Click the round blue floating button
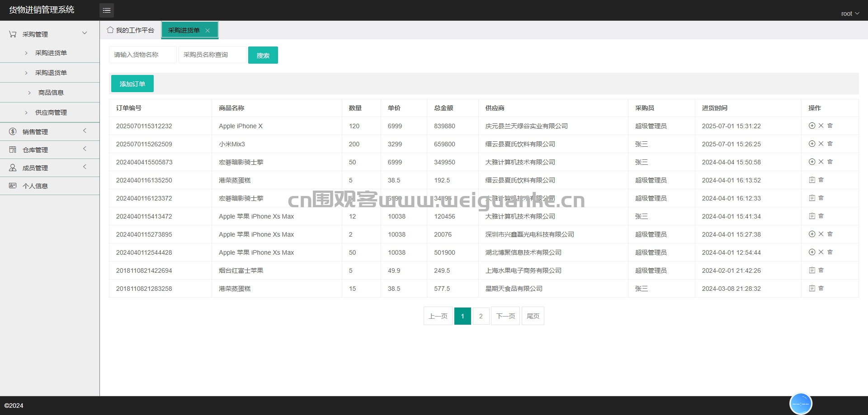Viewport: 868px width, 415px height. point(801,404)
